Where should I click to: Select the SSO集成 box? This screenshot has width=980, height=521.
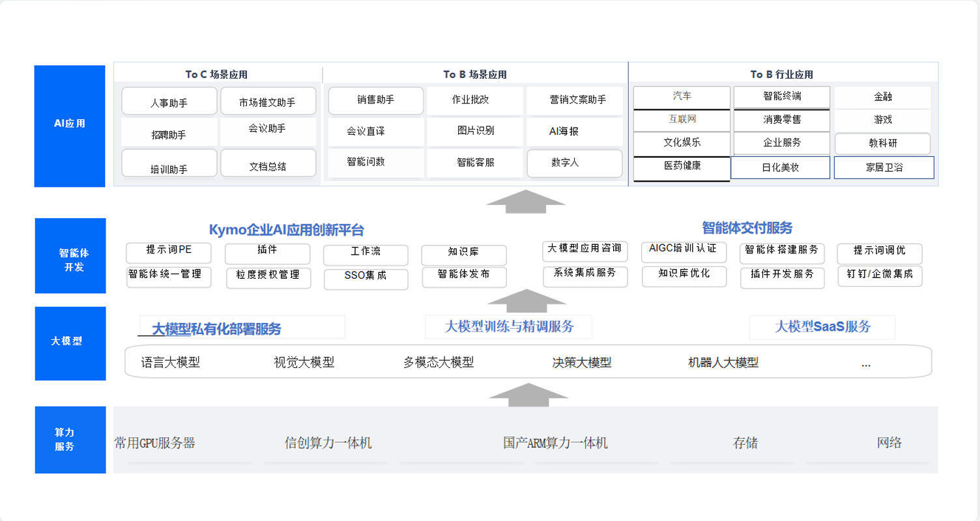pyautogui.click(x=365, y=277)
